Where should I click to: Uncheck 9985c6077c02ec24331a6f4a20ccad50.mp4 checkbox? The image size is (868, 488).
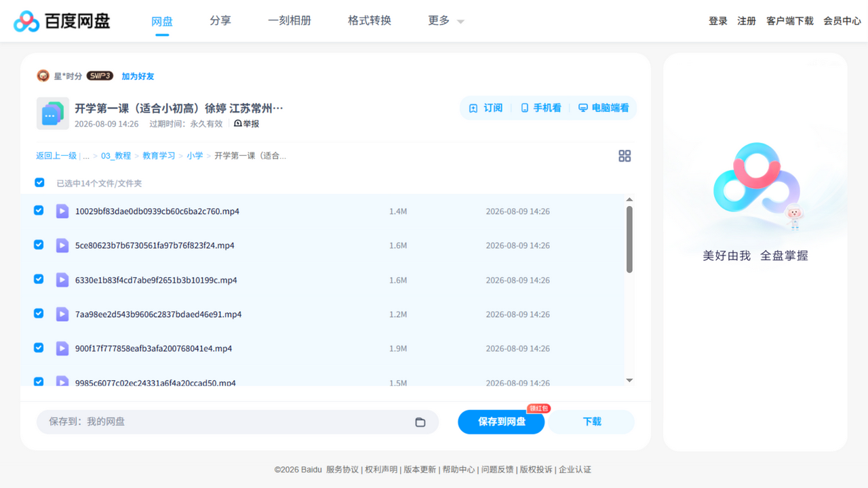pos(39,382)
